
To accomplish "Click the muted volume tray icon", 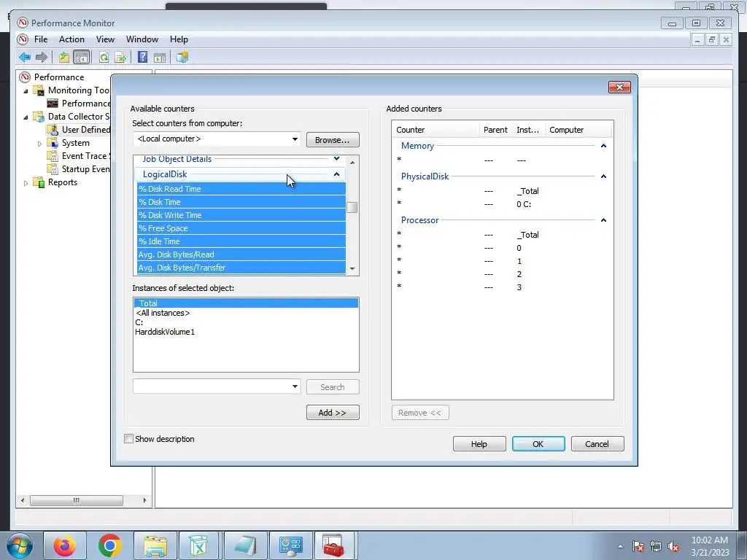I will (x=673, y=546).
